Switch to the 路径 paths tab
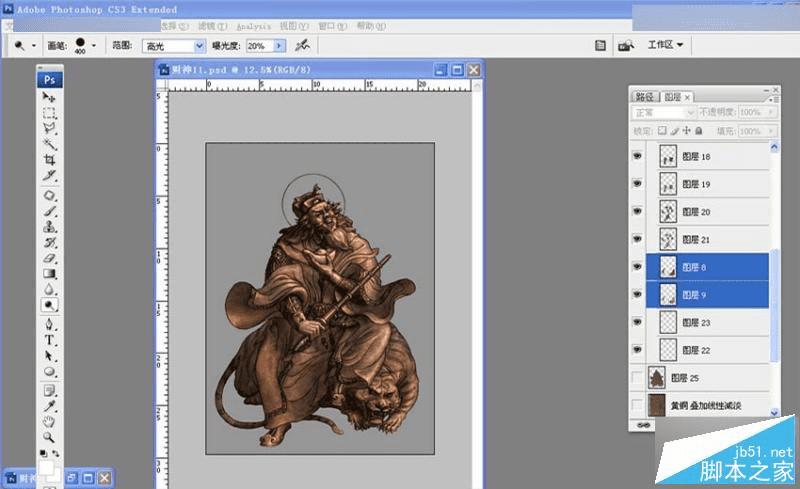 (x=645, y=97)
